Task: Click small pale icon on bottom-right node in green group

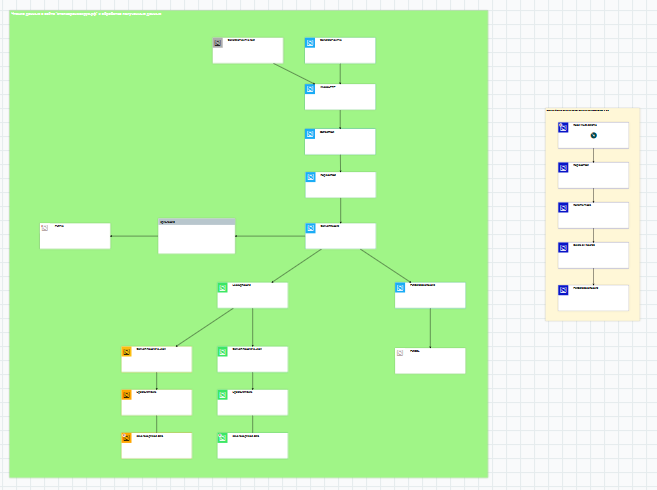Action: (x=400, y=353)
